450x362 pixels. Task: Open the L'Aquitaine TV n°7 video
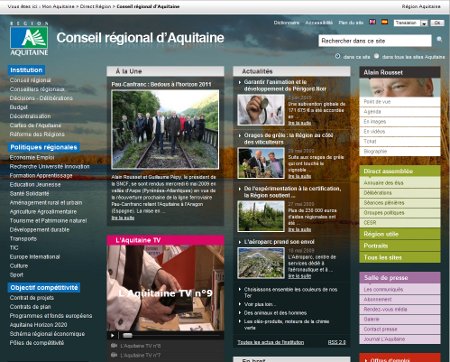(140, 355)
